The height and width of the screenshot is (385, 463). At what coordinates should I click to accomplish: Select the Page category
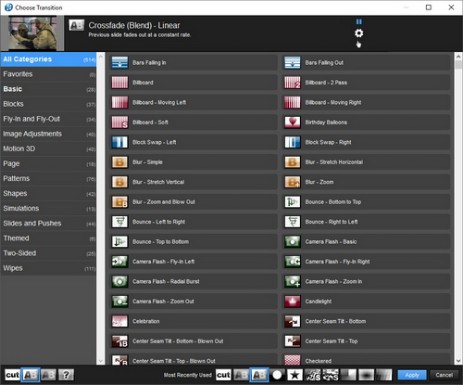coord(48,164)
